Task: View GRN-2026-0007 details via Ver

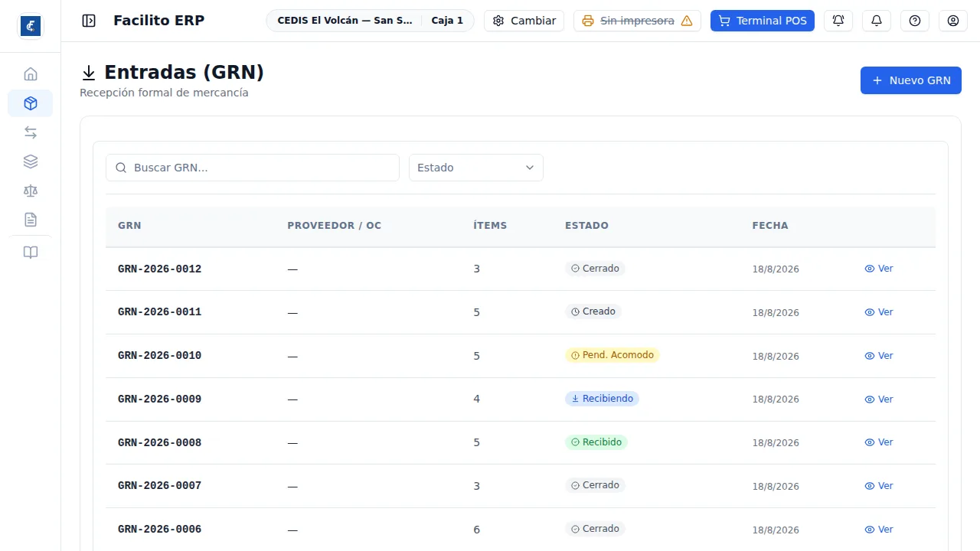Action: click(x=879, y=486)
